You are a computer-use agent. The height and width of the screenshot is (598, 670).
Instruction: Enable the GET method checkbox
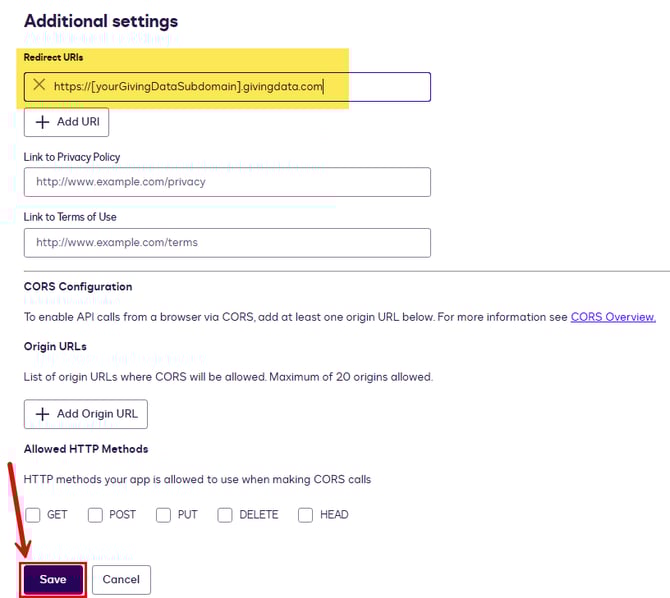coord(33,515)
